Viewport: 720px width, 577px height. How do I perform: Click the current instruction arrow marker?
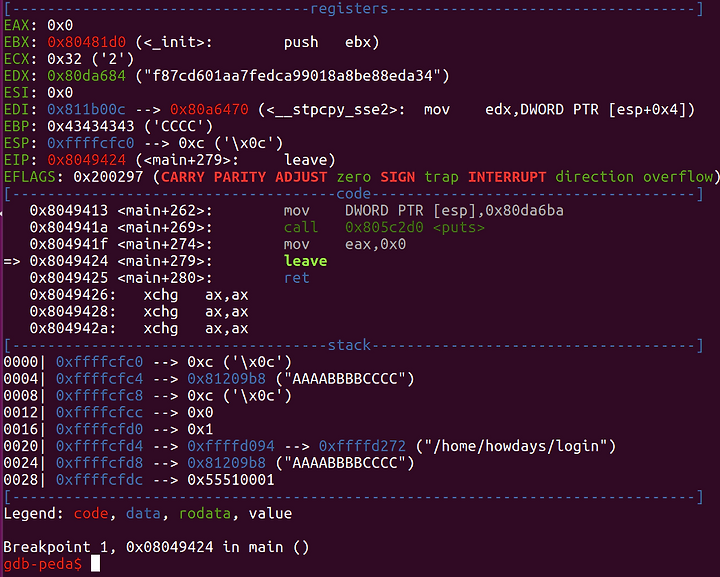pos(12,261)
